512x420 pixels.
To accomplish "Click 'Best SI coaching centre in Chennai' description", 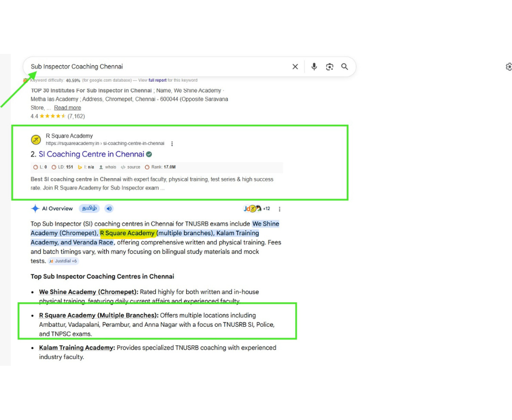I will point(76,179).
